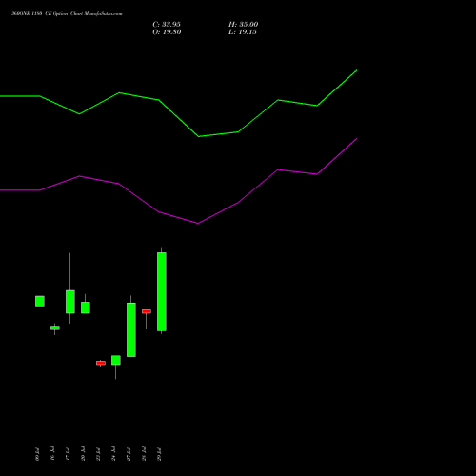Screen dimensions: 476x476
Task: Select the 20 Jul date label
Action: click(83, 454)
